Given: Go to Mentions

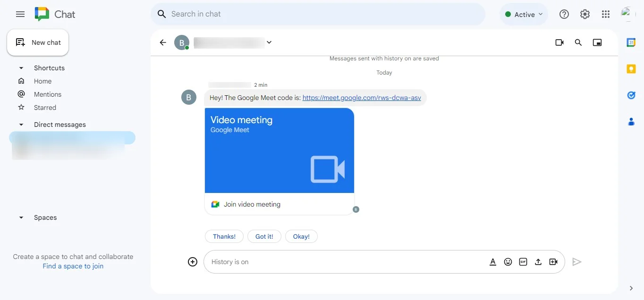Looking at the screenshot, I should click(x=47, y=94).
